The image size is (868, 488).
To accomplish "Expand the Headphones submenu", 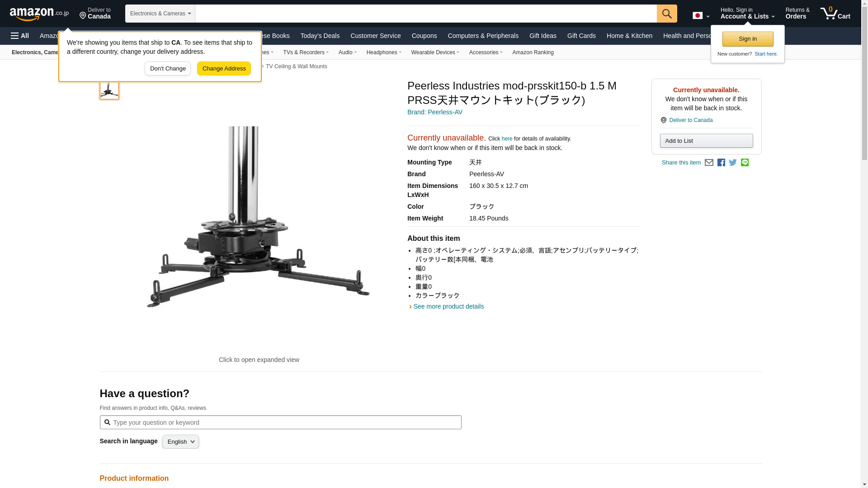I will [383, 52].
